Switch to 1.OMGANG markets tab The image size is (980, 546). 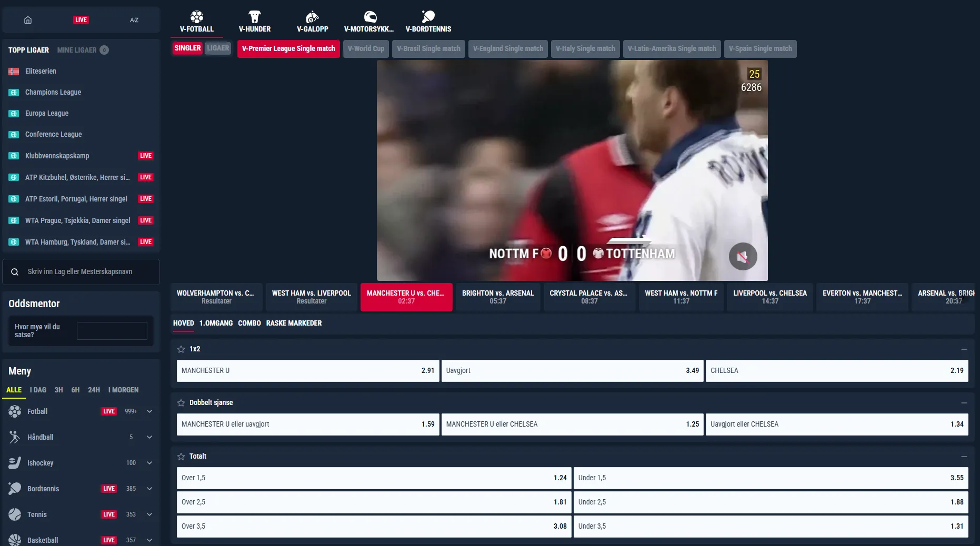(216, 323)
